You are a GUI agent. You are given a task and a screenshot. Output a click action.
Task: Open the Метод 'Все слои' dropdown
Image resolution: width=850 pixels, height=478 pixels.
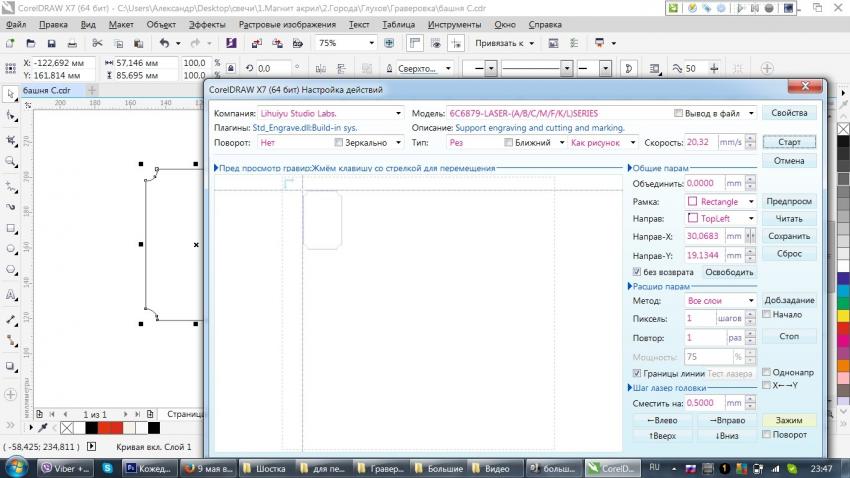pos(750,301)
